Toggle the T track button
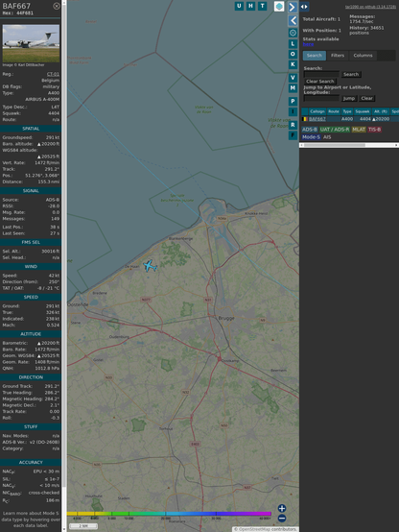399x532 pixels. pos(263,6)
